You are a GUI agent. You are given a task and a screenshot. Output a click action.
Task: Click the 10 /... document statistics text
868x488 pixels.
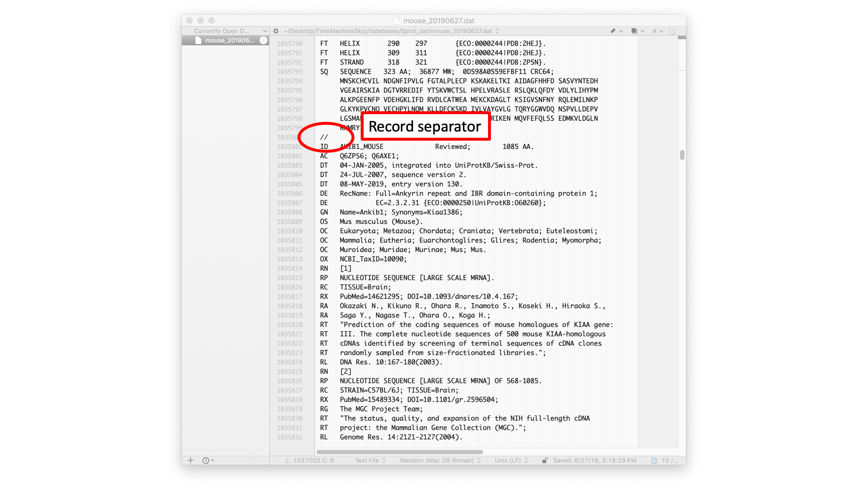(x=669, y=461)
